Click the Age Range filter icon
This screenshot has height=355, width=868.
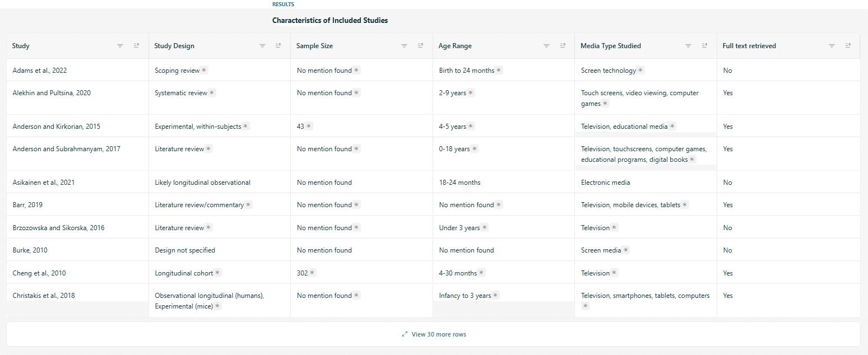tap(546, 46)
